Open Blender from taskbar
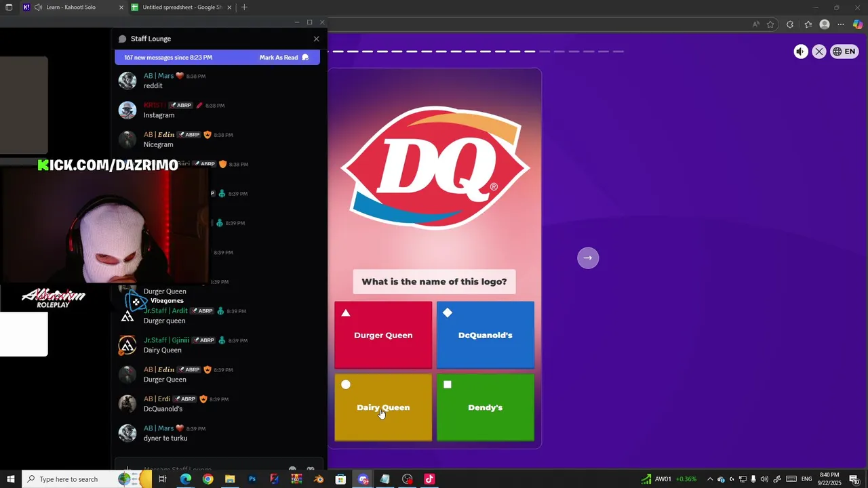868x488 pixels. [x=319, y=479]
